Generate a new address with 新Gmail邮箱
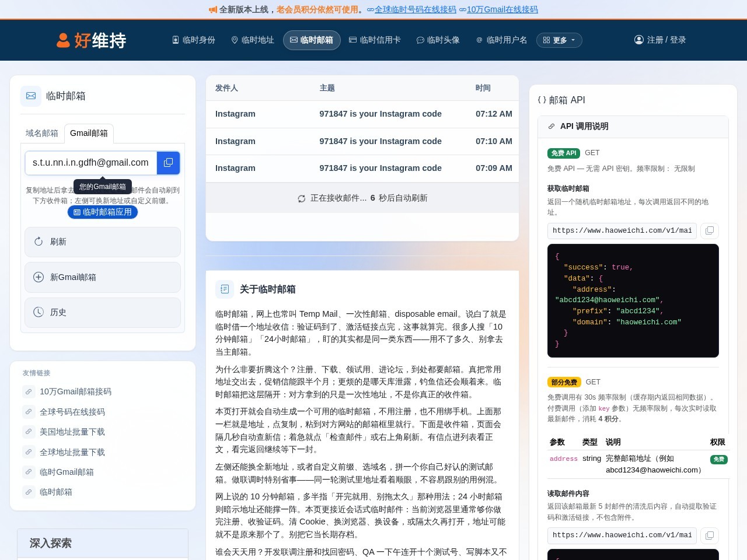The width and height of the screenshot is (747, 560). [x=103, y=278]
